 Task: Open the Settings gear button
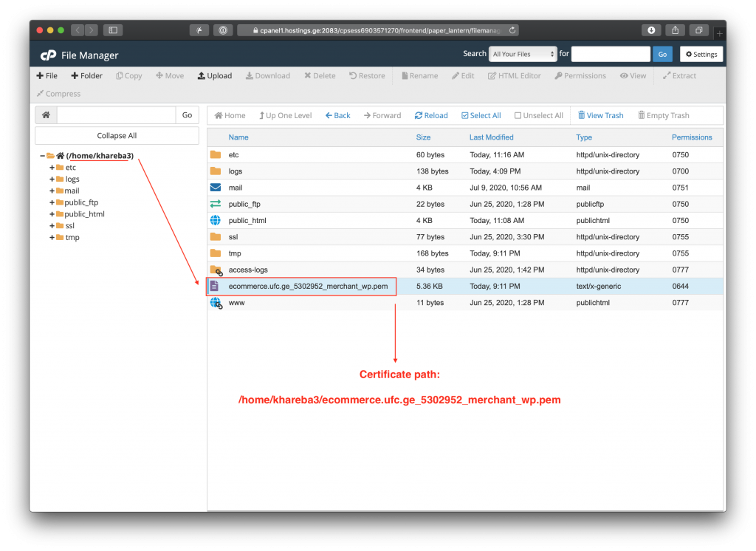[701, 54]
